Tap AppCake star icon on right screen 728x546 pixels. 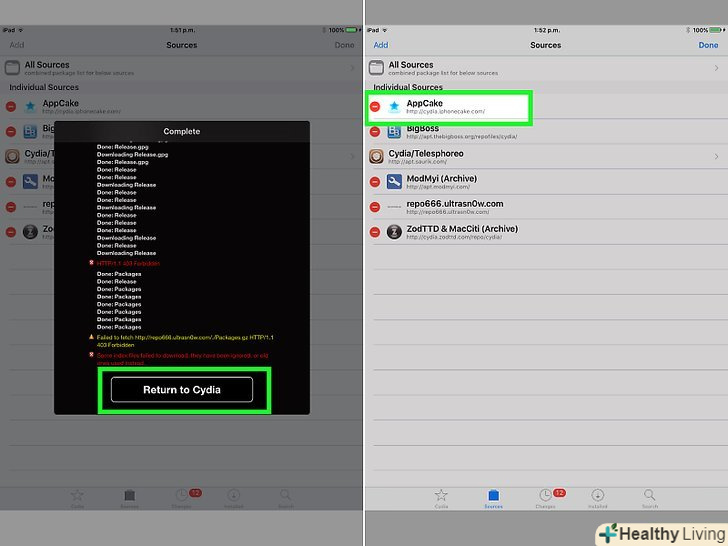pyautogui.click(x=394, y=107)
